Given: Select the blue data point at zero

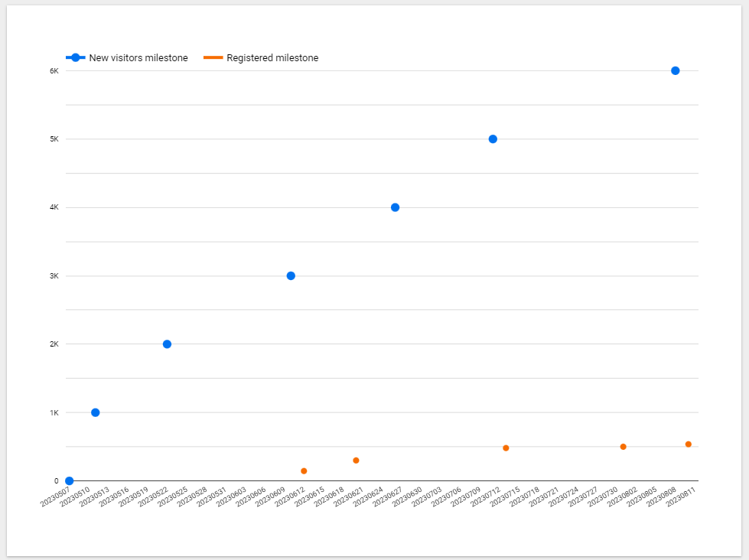Looking at the screenshot, I should pyautogui.click(x=70, y=481).
